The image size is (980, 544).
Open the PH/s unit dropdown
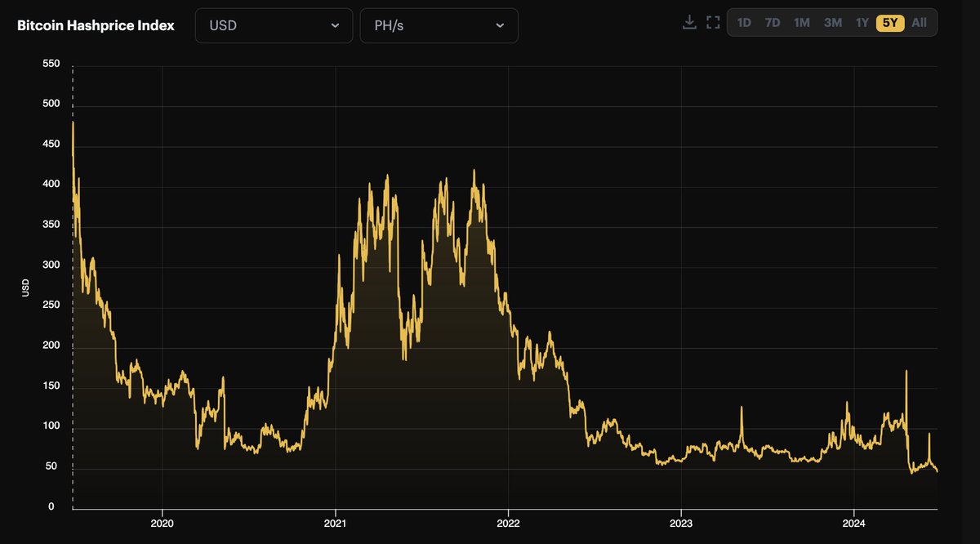439,25
